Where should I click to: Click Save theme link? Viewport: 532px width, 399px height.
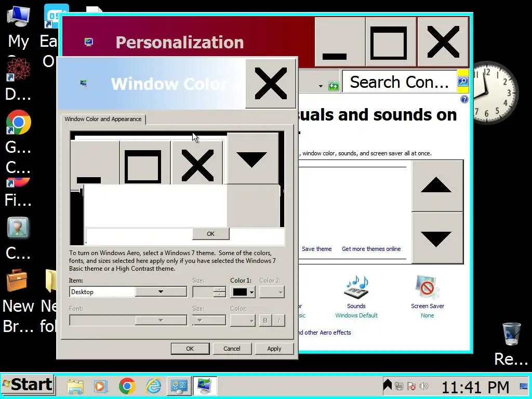point(316,249)
